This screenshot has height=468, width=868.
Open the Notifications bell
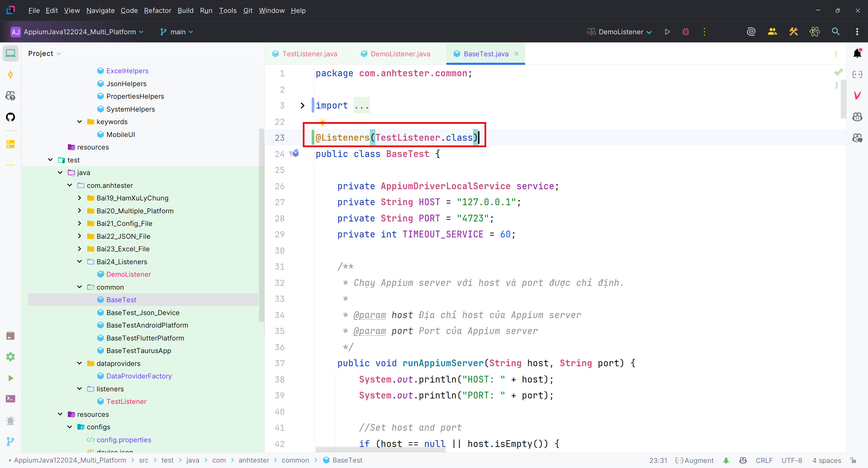(857, 53)
